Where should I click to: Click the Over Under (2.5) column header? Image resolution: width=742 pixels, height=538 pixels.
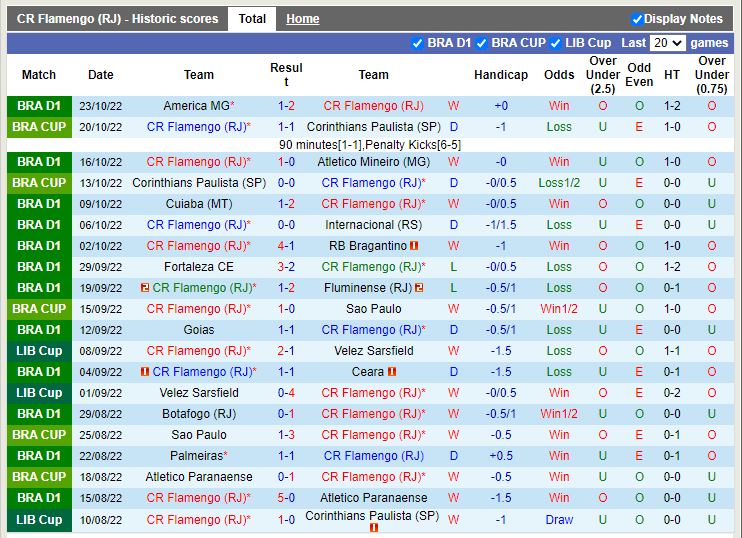[602, 75]
